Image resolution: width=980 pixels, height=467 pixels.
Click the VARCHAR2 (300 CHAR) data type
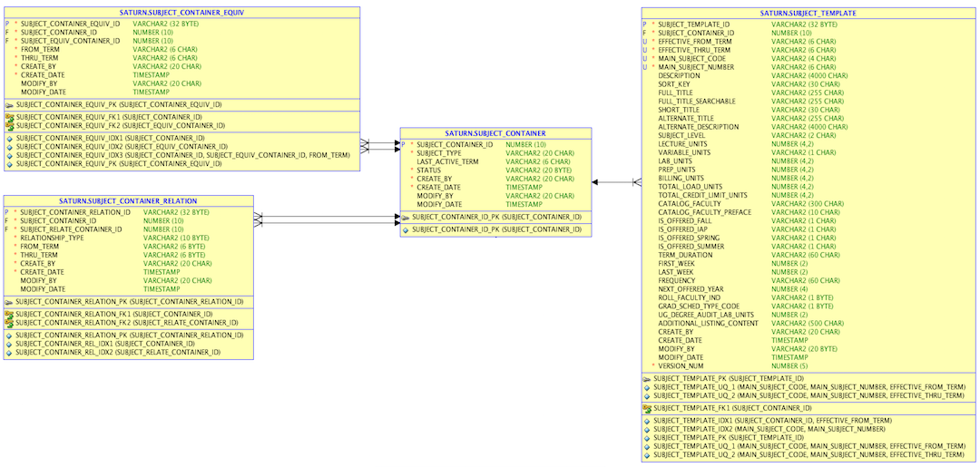[x=808, y=203]
